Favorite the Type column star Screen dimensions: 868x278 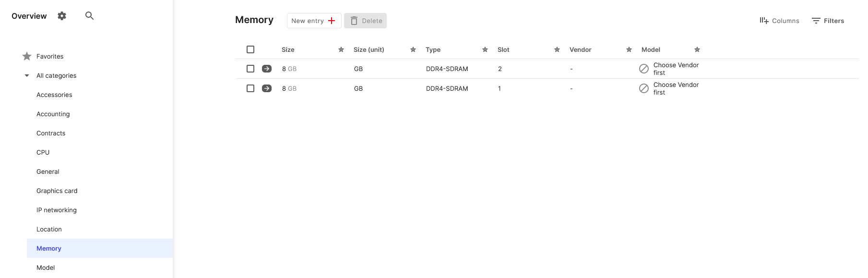485,49
